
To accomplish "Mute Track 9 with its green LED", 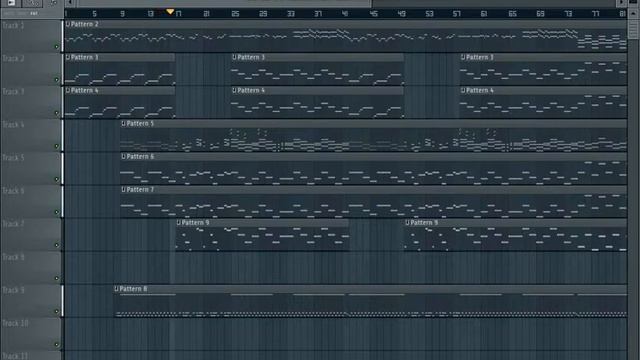I will pyautogui.click(x=57, y=311).
